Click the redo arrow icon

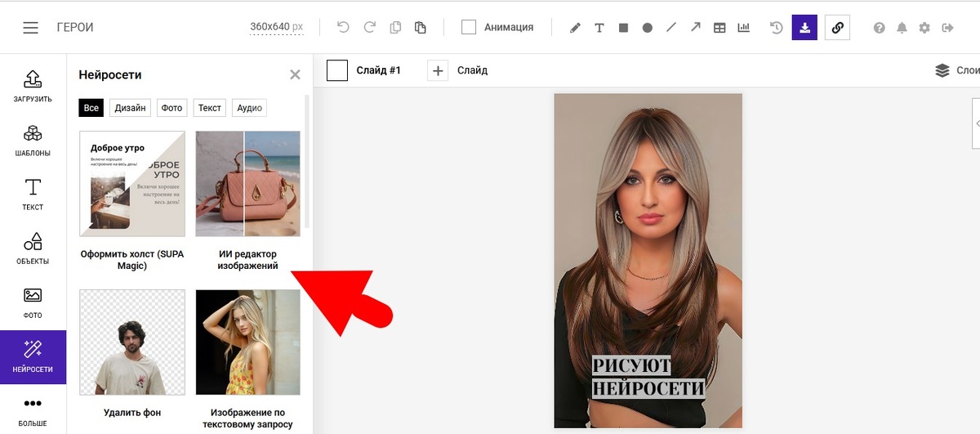tap(369, 27)
